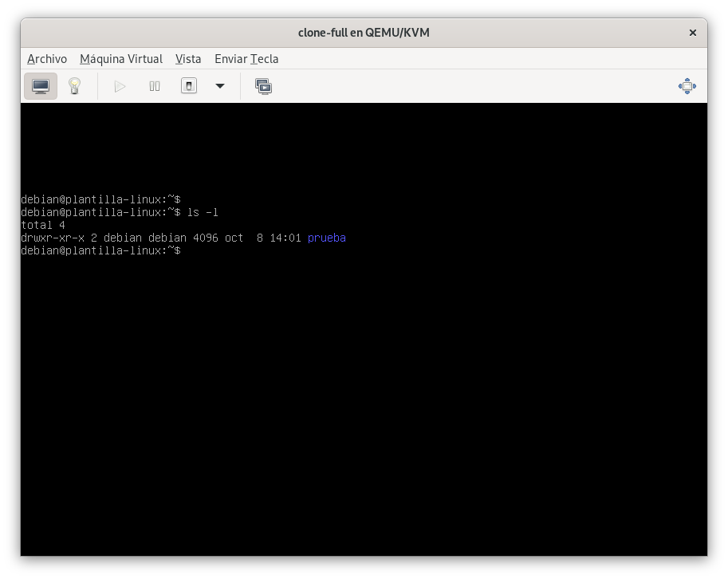Viewport: 728px width, 579px height.
Task: Close the clone-full QEMU/KVM window
Action: (692, 33)
